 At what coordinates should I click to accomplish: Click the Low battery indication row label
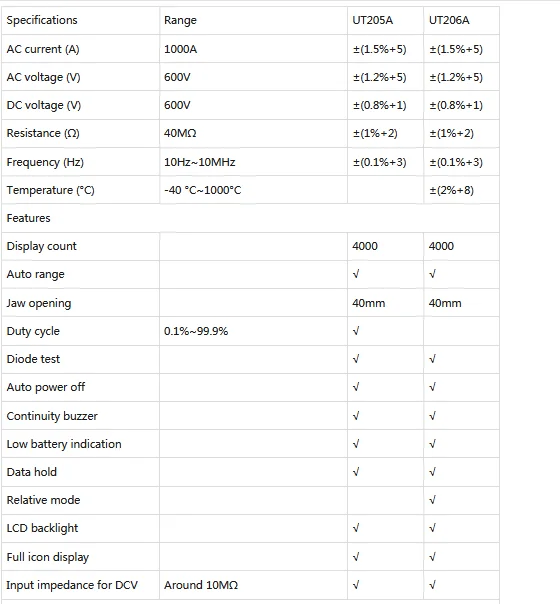point(64,444)
